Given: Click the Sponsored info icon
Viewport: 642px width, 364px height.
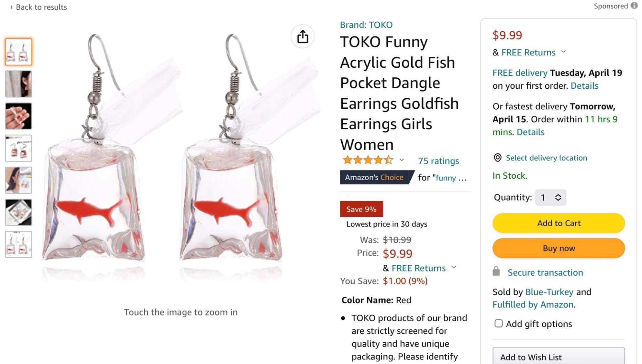Looking at the screenshot, I should [x=634, y=6].
